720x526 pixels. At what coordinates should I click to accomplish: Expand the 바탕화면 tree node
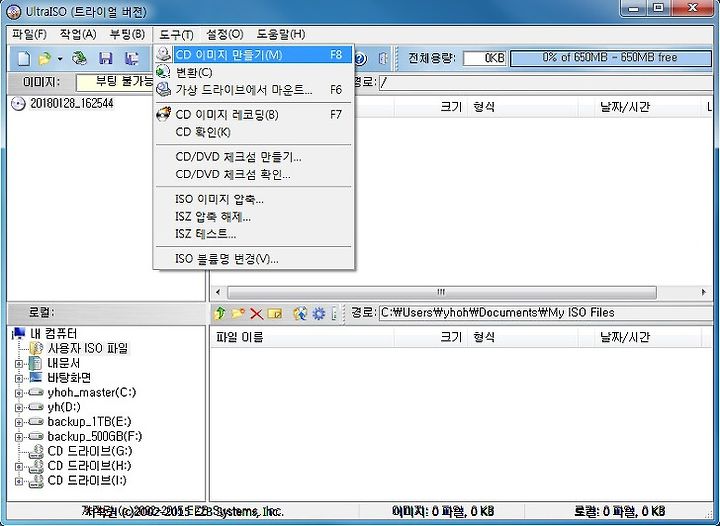coord(19,378)
